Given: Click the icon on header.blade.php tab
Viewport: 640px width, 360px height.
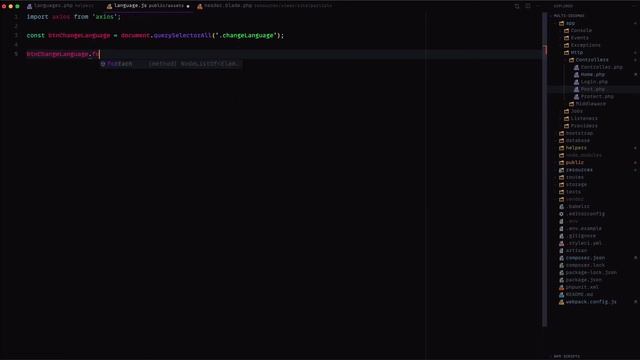Looking at the screenshot, I should click(x=200, y=6).
